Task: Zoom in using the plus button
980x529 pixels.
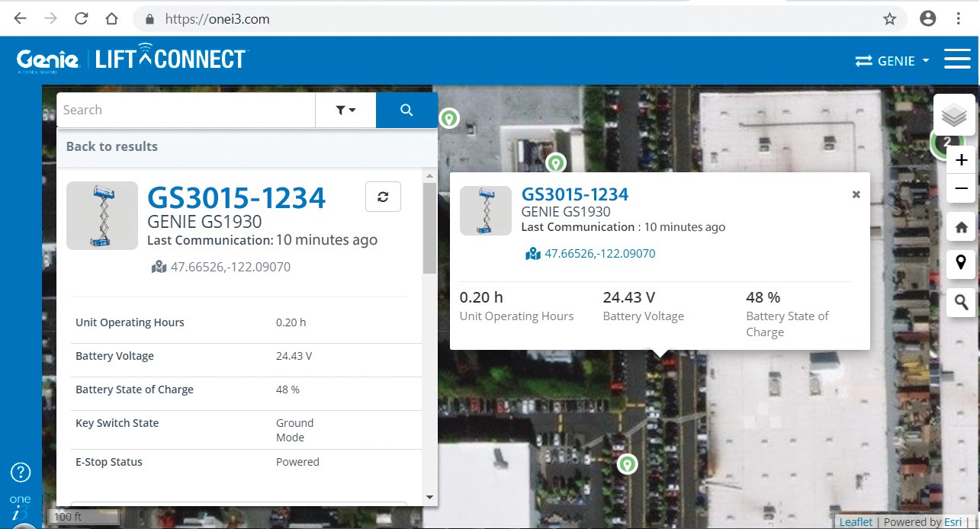Action: click(x=961, y=160)
